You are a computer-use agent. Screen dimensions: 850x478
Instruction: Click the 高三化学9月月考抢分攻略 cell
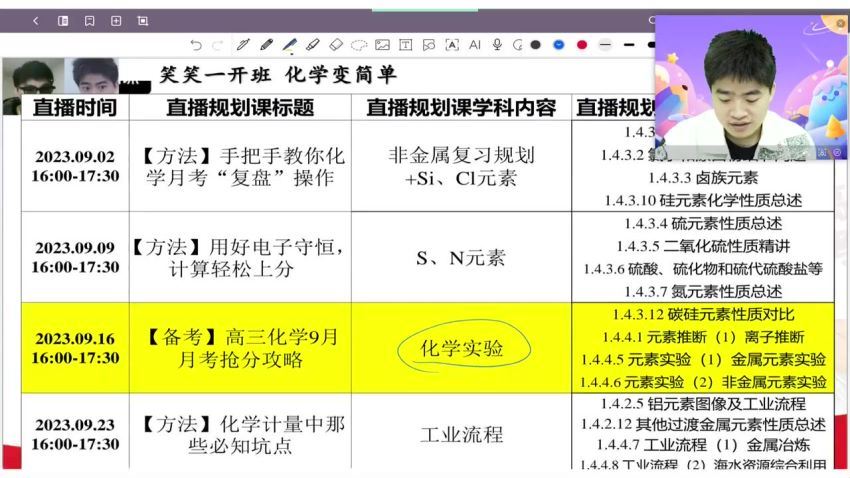point(240,348)
